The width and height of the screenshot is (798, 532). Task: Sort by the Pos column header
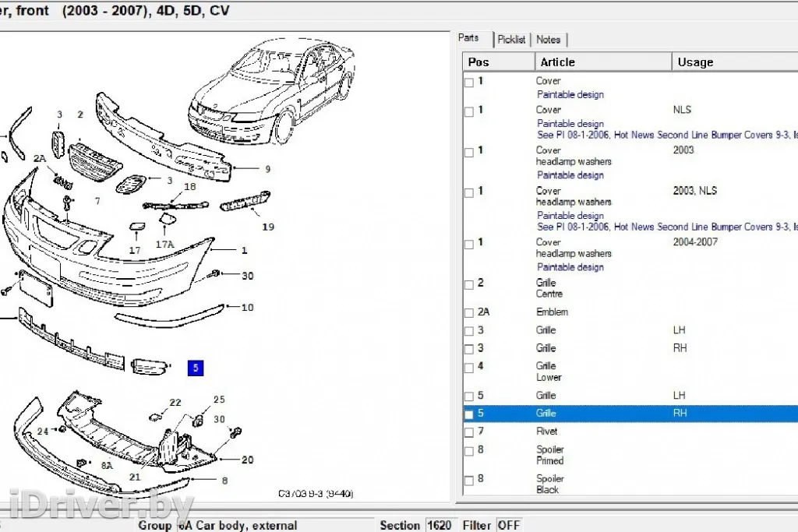click(499, 62)
